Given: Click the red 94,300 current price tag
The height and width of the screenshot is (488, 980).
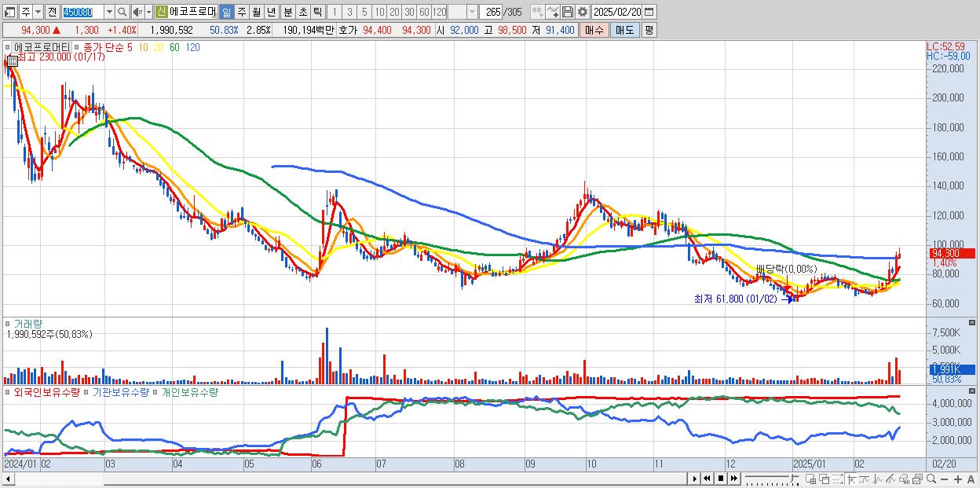Looking at the screenshot, I should 952,253.
